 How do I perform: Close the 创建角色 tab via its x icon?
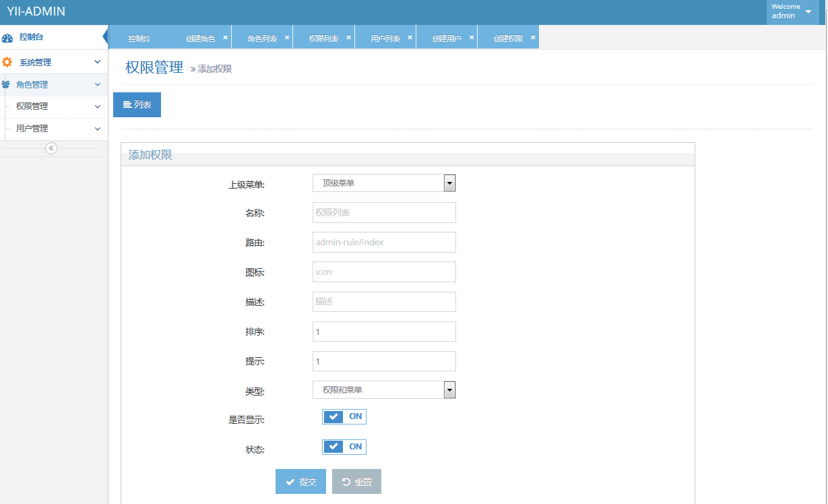coord(225,38)
